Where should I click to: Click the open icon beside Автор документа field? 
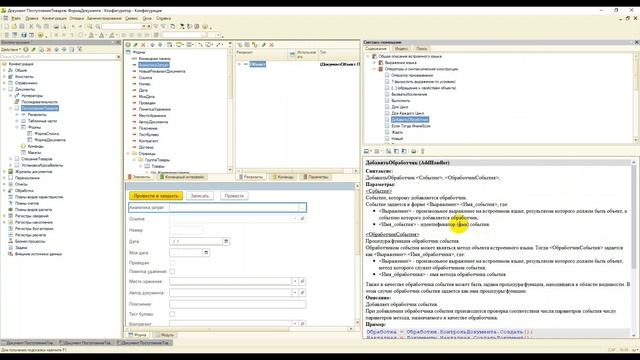[302, 293]
